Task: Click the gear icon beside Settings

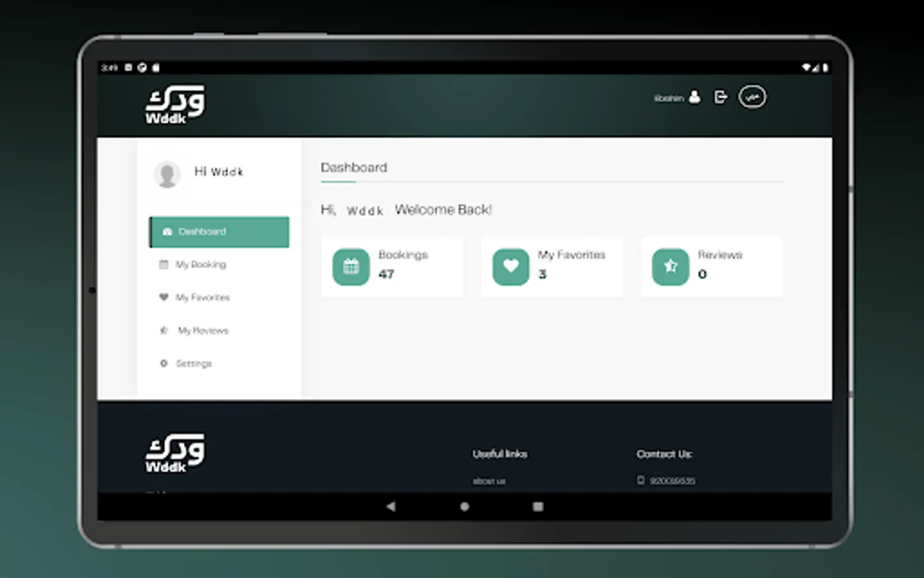Action: pos(164,363)
